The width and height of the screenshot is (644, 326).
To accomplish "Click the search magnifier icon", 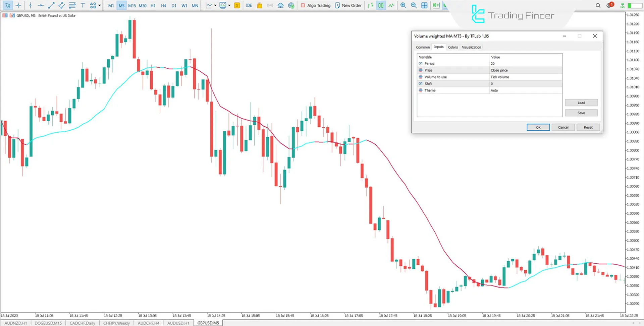I will click(598, 5).
